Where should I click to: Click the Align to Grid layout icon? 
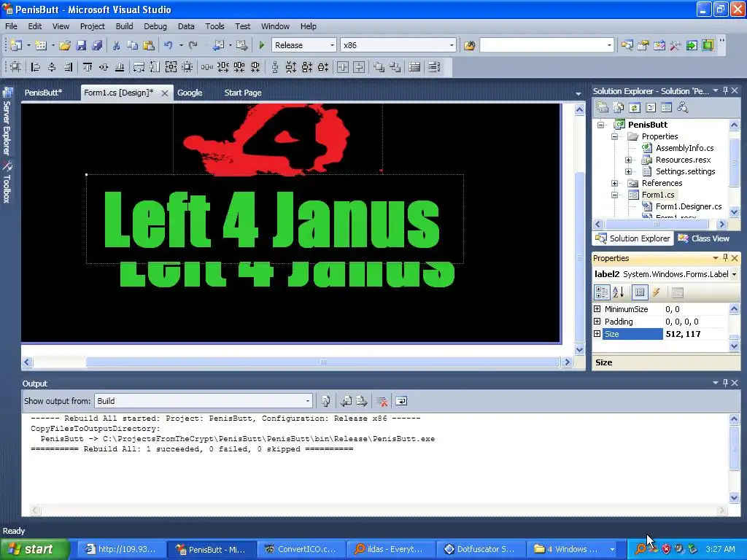click(16, 67)
